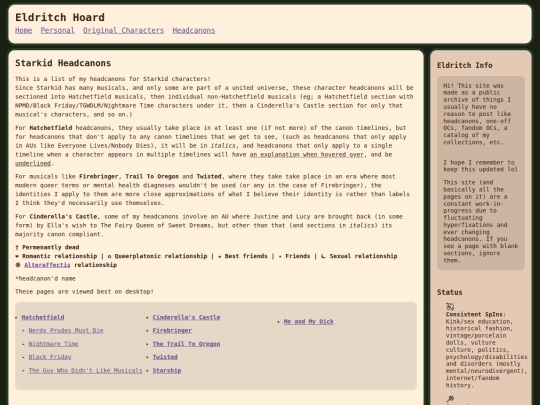The width and height of the screenshot is (540, 405).
Task: Open the Twisted link in the list
Action: (165, 357)
